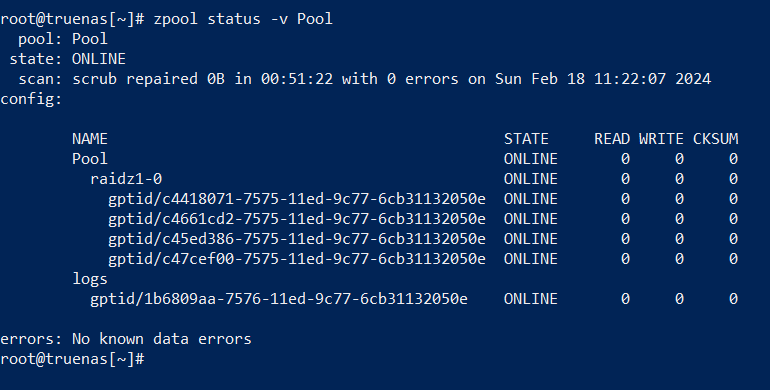Click the ONLINE state of the log device
This screenshot has width=770, height=390.
pos(530,299)
